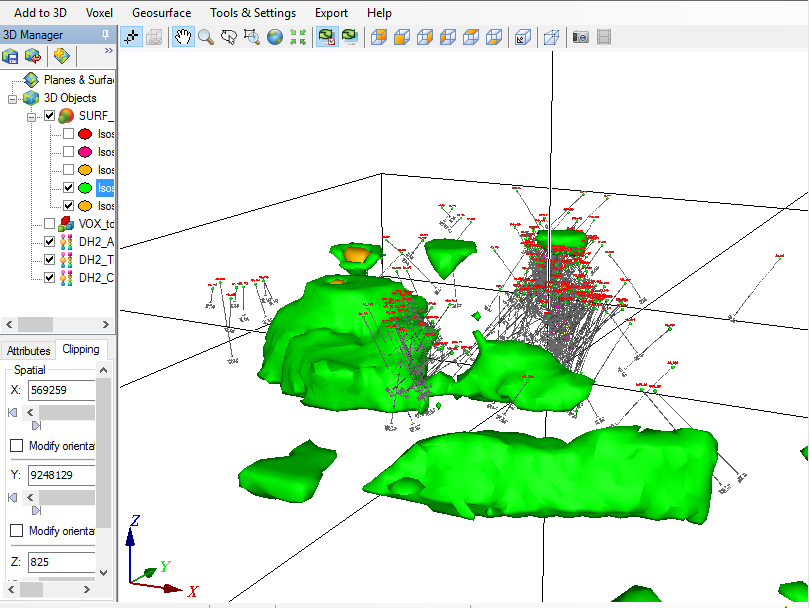Viewport: 810px width, 608px height.
Task: Expand the 3D Manager toolbar overflow chevron
Action: pos(108,49)
